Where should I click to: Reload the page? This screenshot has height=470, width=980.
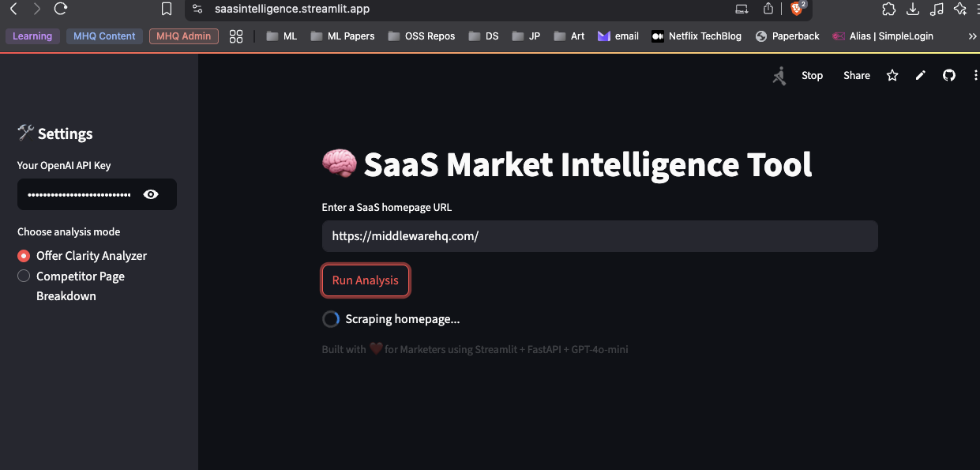tap(61, 9)
